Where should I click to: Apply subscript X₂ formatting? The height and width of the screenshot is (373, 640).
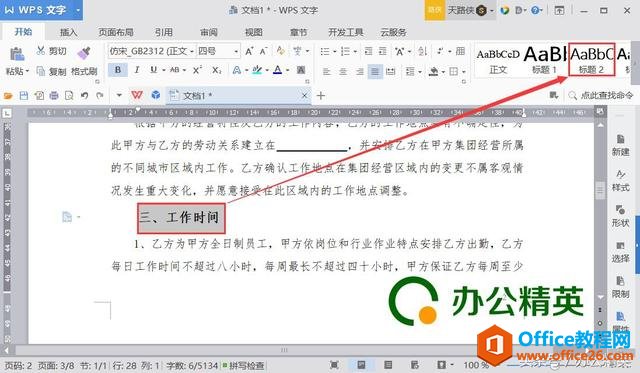click(217, 70)
